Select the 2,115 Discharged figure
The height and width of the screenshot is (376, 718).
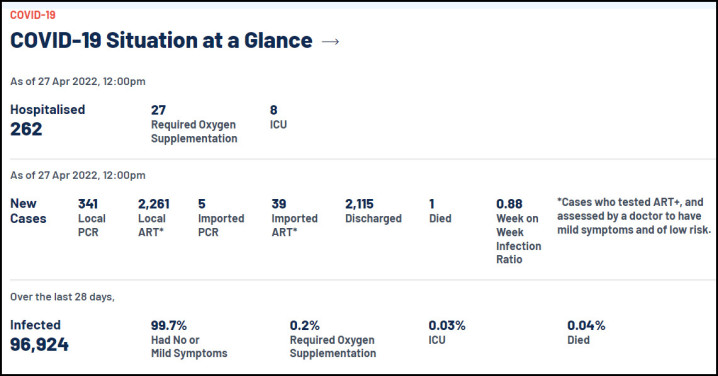click(373, 211)
